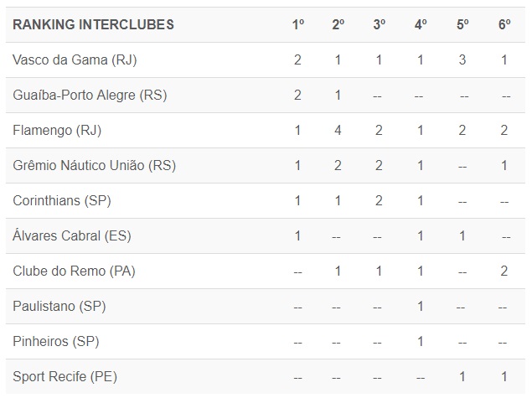Click the 6º column header
Screen dimensions: 532x398
coord(504,24)
